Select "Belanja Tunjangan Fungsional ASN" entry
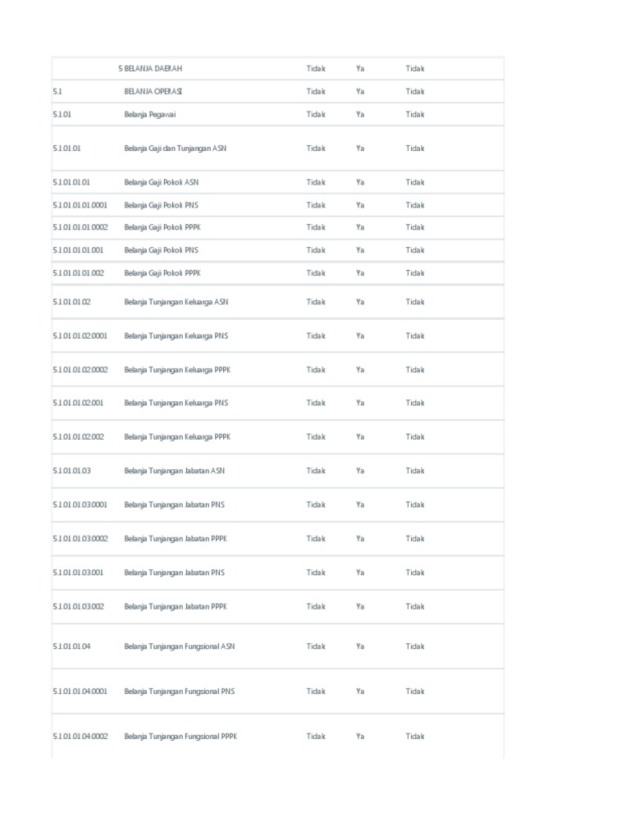The width and height of the screenshot is (630, 840). (180, 646)
